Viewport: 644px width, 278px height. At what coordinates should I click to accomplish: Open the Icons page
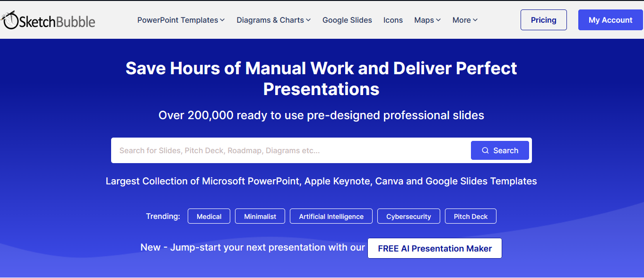pyautogui.click(x=393, y=20)
